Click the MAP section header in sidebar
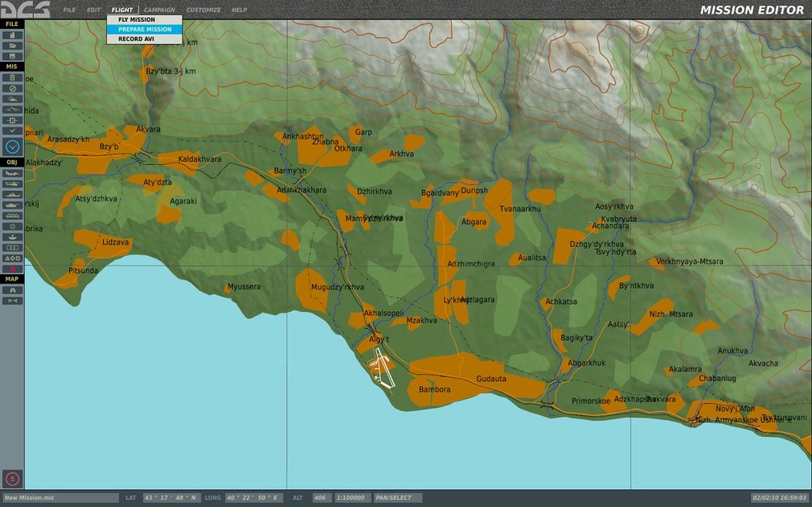Viewport: 812px width, 507px height. (x=12, y=279)
